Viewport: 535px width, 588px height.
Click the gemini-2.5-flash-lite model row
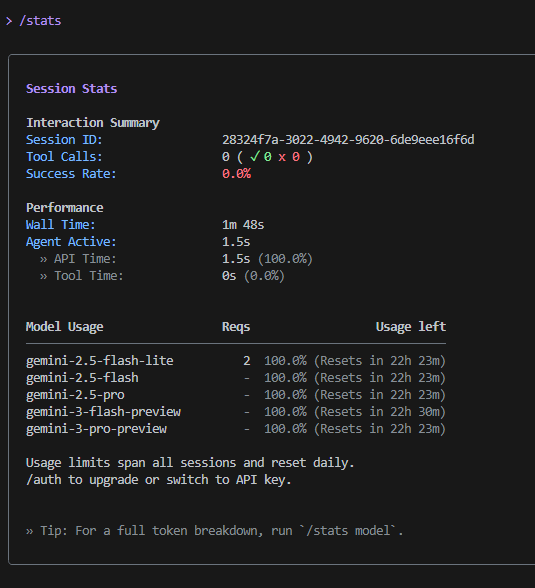click(236, 361)
